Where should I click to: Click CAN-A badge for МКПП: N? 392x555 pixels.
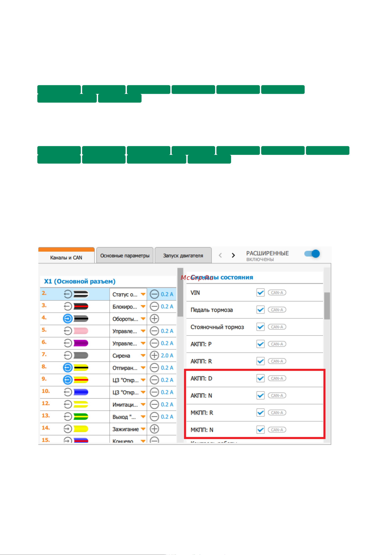(x=277, y=430)
